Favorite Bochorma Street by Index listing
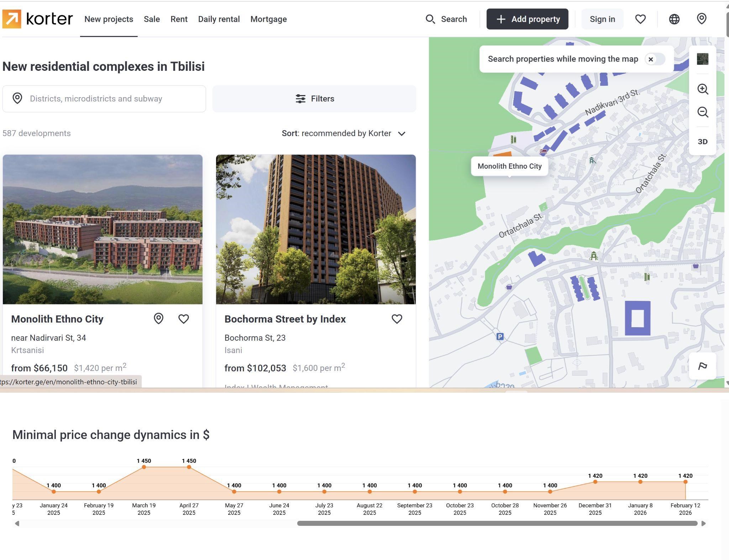Viewport: 729px width, 560px height. click(397, 319)
